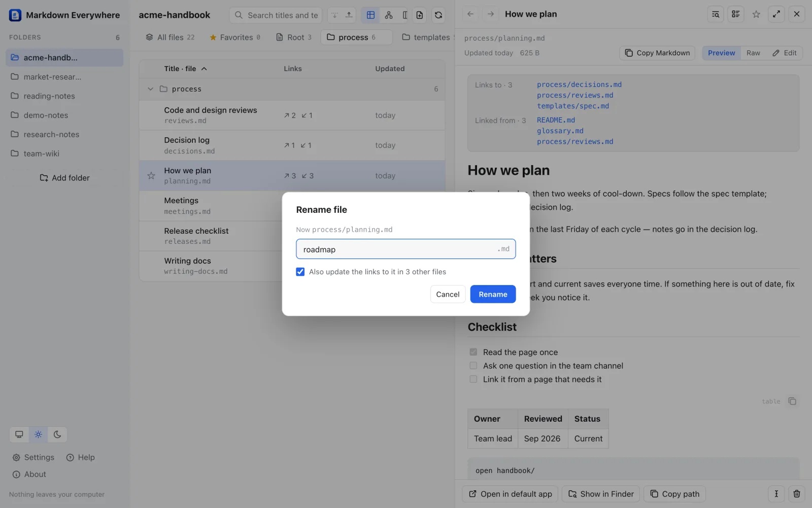Click the forward arrow in preview header
Viewport: 812px width, 508px height.
[x=491, y=14]
